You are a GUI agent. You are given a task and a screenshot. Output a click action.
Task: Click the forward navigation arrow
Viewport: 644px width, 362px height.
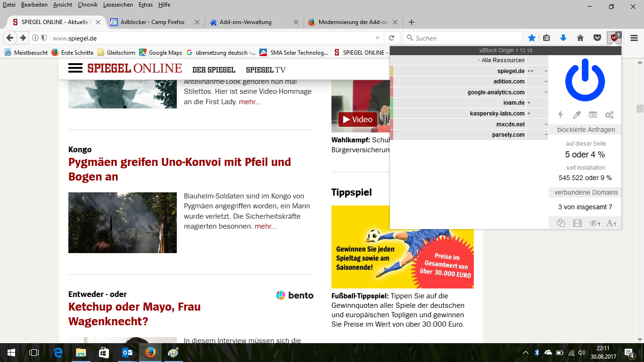pyautogui.click(x=22, y=38)
